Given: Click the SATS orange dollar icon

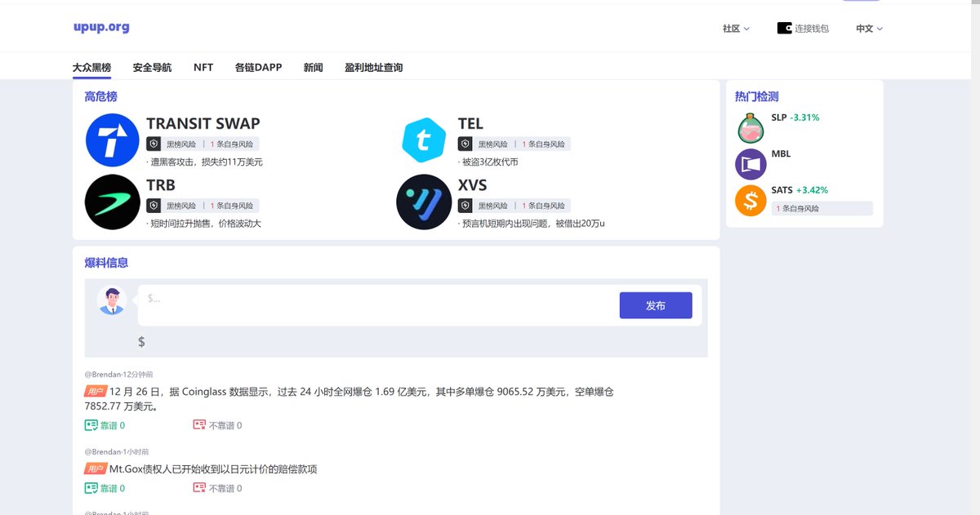Looking at the screenshot, I should pyautogui.click(x=751, y=201).
